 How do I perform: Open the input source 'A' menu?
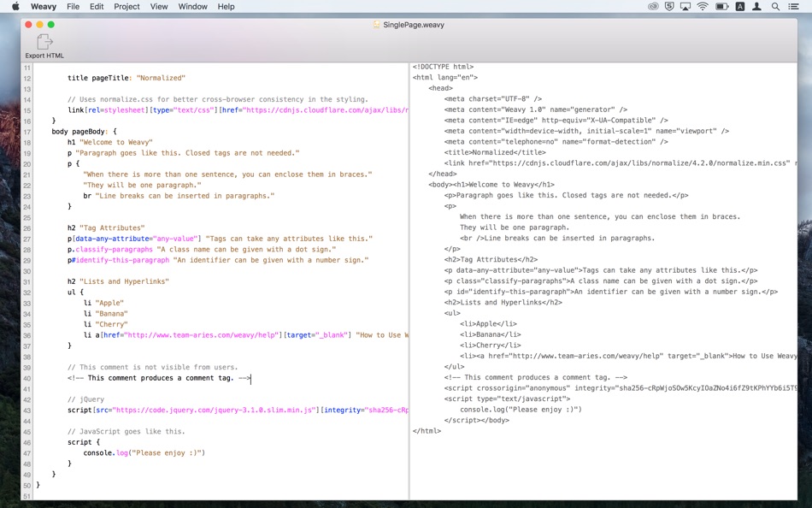[x=740, y=7]
